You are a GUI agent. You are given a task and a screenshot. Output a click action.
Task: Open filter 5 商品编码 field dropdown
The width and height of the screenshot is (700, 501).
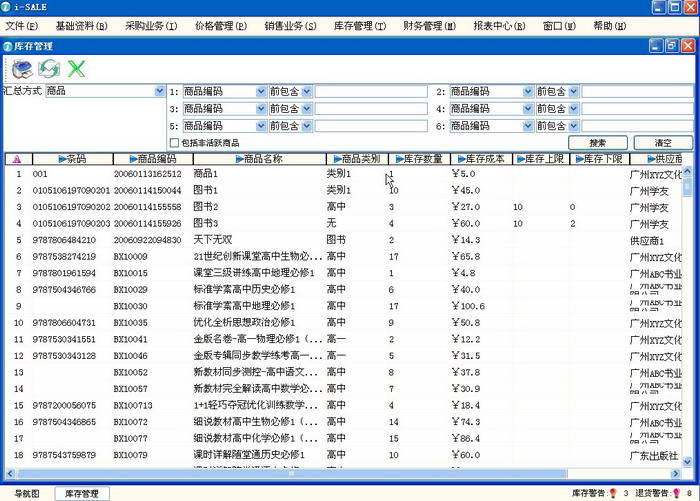pyautogui.click(x=261, y=126)
